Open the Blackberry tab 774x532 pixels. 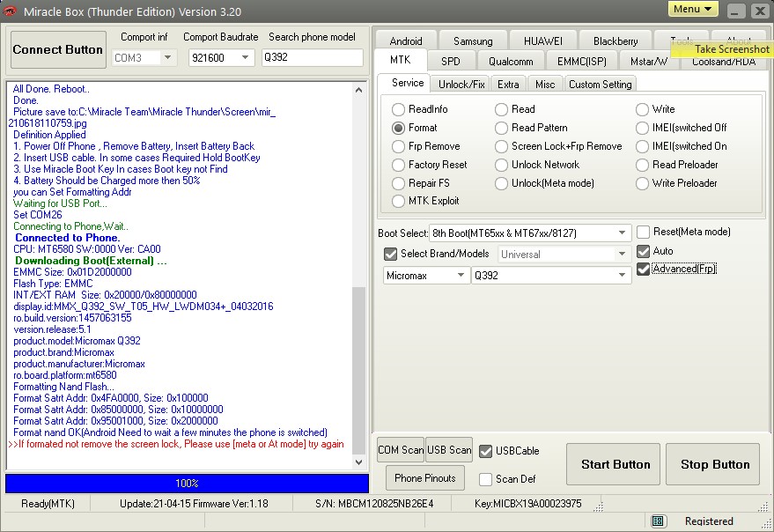point(616,41)
